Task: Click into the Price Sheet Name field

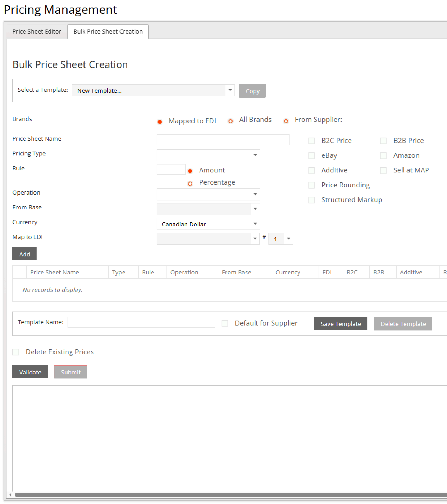Action: (x=223, y=140)
